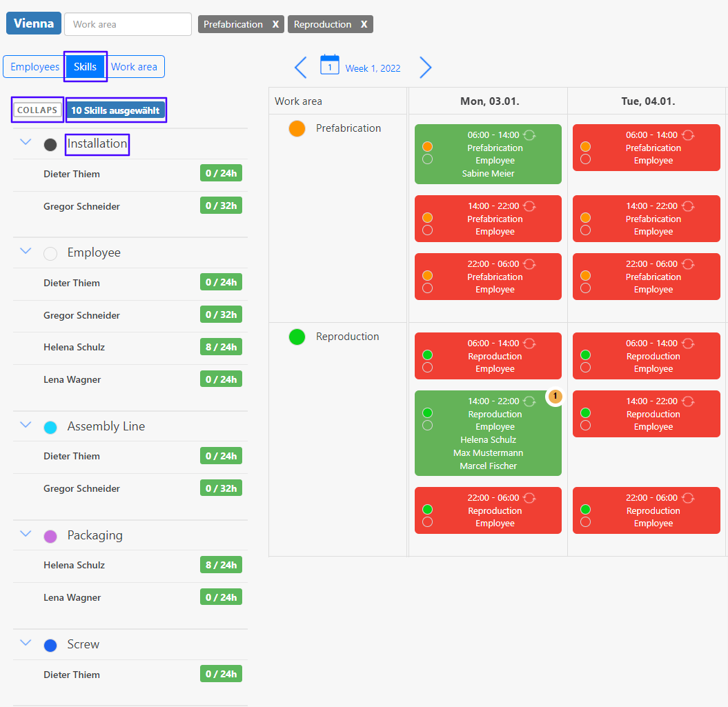The width and height of the screenshot is (728, 707).
Task: Remove the Prefabrication filter tag
Action: [x=275, y=24]
